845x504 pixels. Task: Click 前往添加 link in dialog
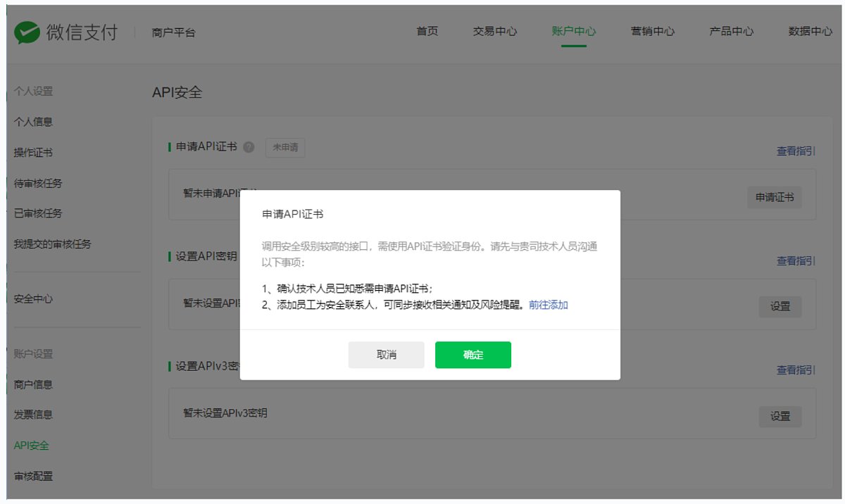point(549,305)
